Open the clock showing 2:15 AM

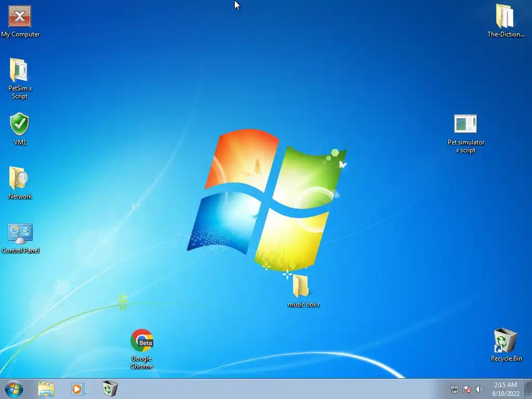point(506,389)
